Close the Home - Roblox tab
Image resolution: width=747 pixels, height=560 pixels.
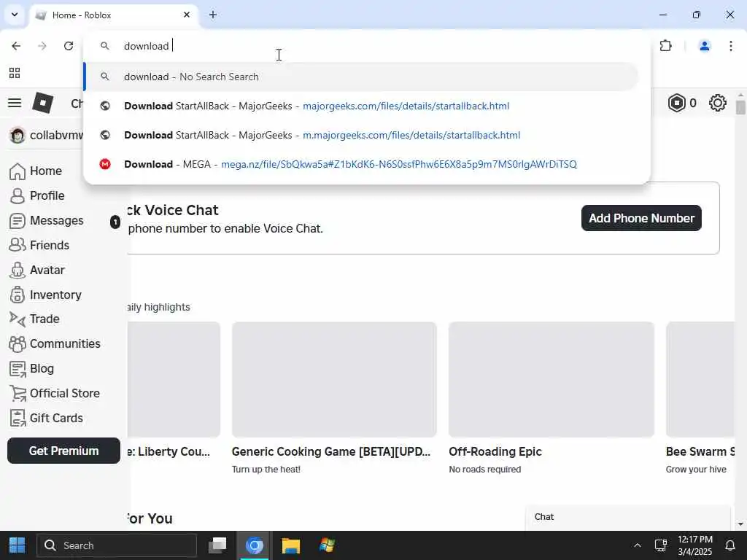[x=187, y=15]
